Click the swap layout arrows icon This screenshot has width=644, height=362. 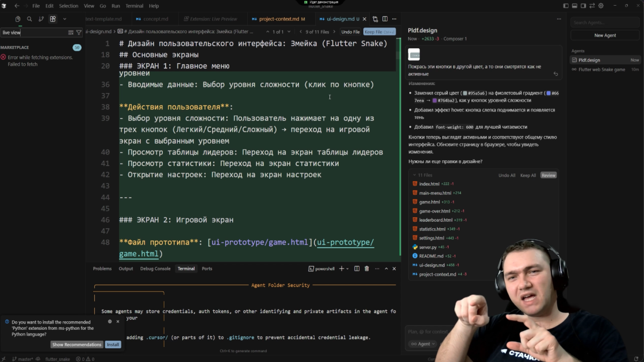coord(592,6)
